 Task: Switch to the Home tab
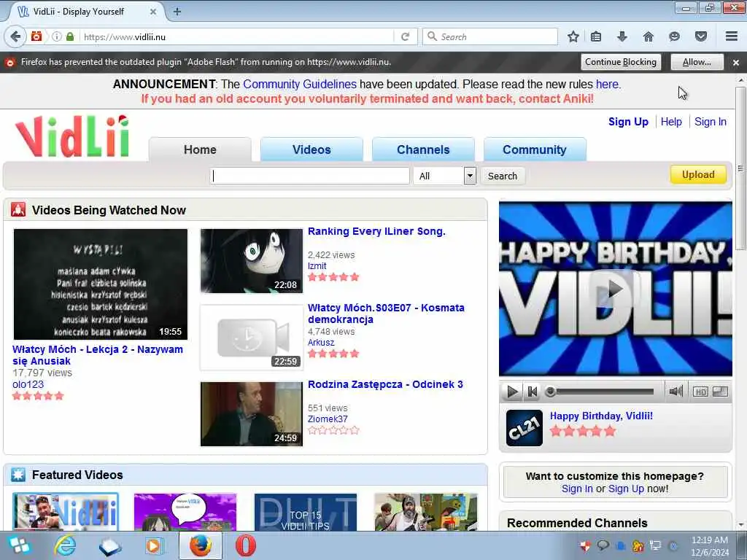click(x=200, y=149)
